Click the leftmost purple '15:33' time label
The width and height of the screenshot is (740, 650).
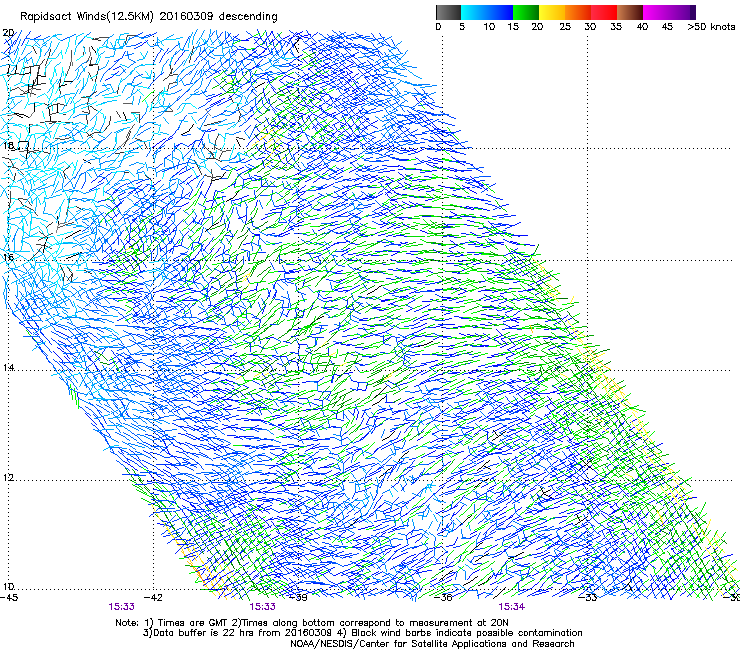[121, 607]
